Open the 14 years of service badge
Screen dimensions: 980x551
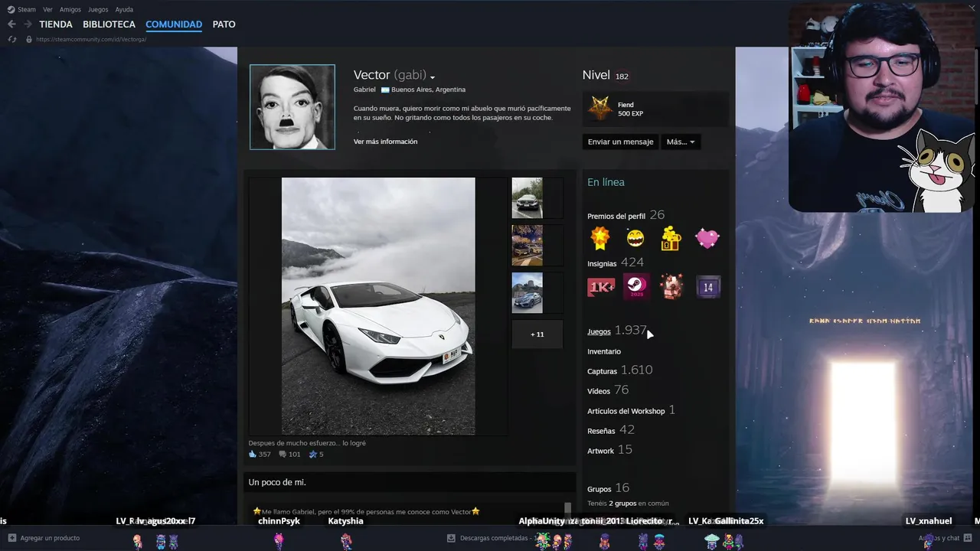708,287
